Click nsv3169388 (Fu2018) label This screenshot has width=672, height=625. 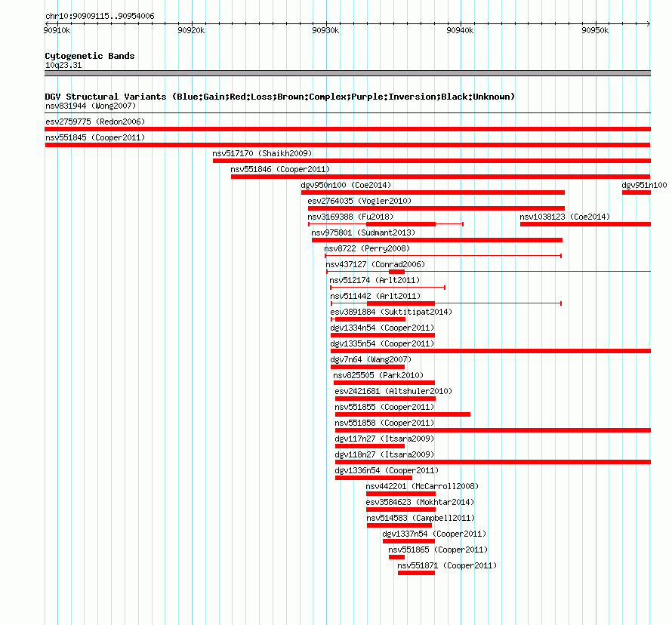(x=350, y=217)
